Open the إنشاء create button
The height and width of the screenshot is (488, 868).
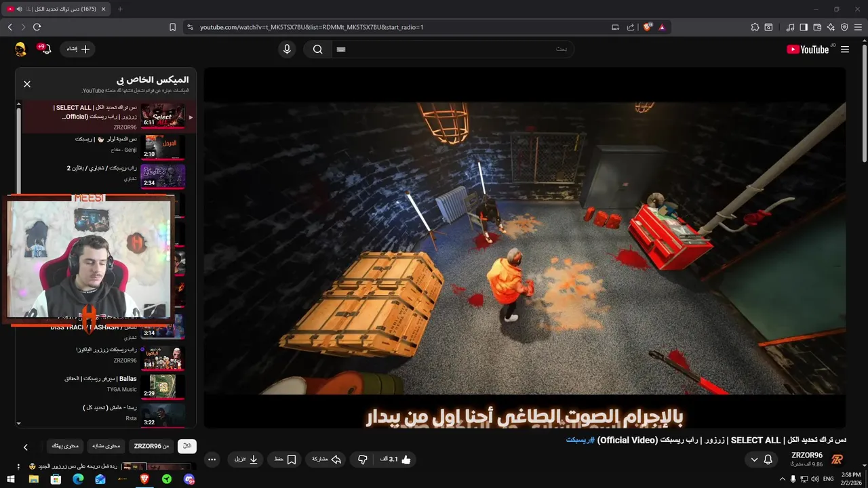pyautogui.click(x=77, y=49)
